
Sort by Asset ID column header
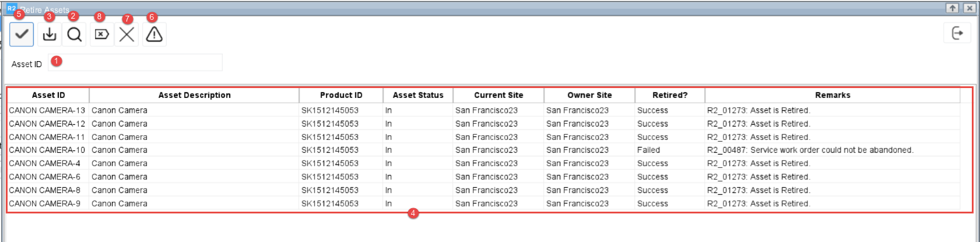pos(48,95)
